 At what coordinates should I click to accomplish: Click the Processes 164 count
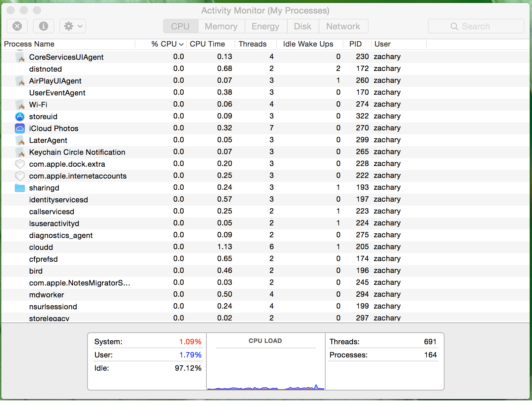(x=430, y=355)
